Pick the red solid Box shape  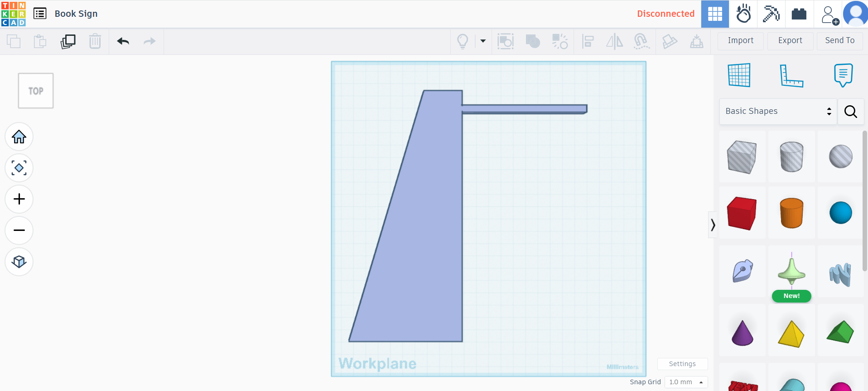pos(742,213)
